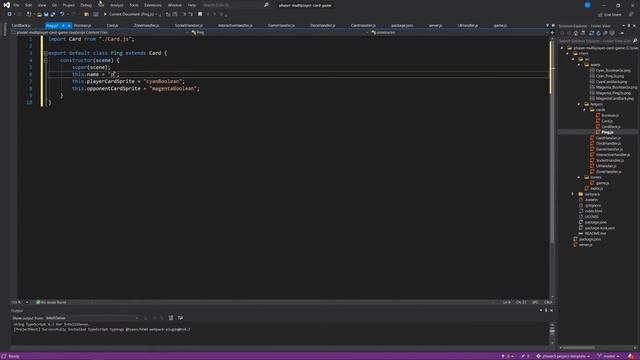Focus the Search Solution Explorer field
Image resolution: width=640 pixels, height=360 pixels.
[x=598, y=41]
